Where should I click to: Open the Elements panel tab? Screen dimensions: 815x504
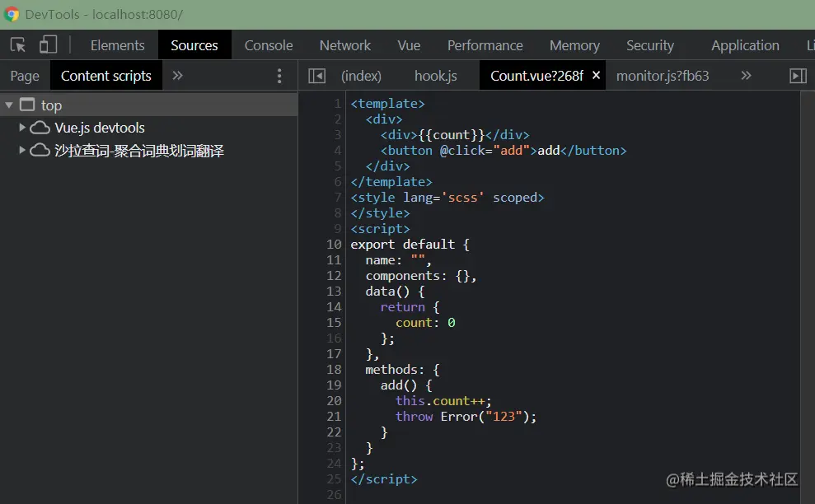118,46
